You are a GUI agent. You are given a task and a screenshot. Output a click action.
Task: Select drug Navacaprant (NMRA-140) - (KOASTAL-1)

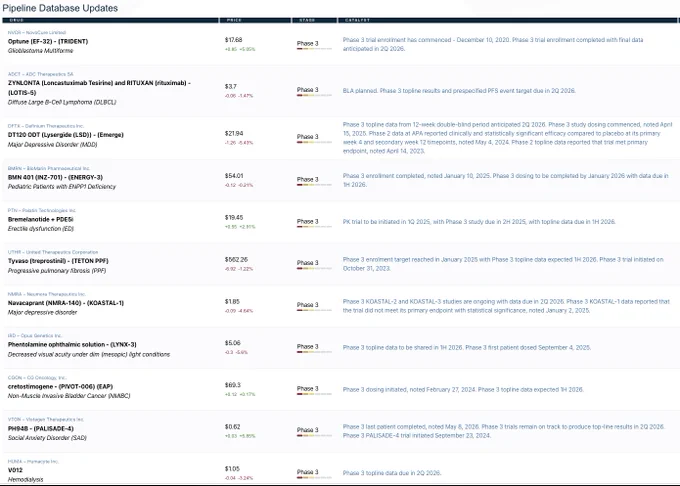tap(66, 303)
